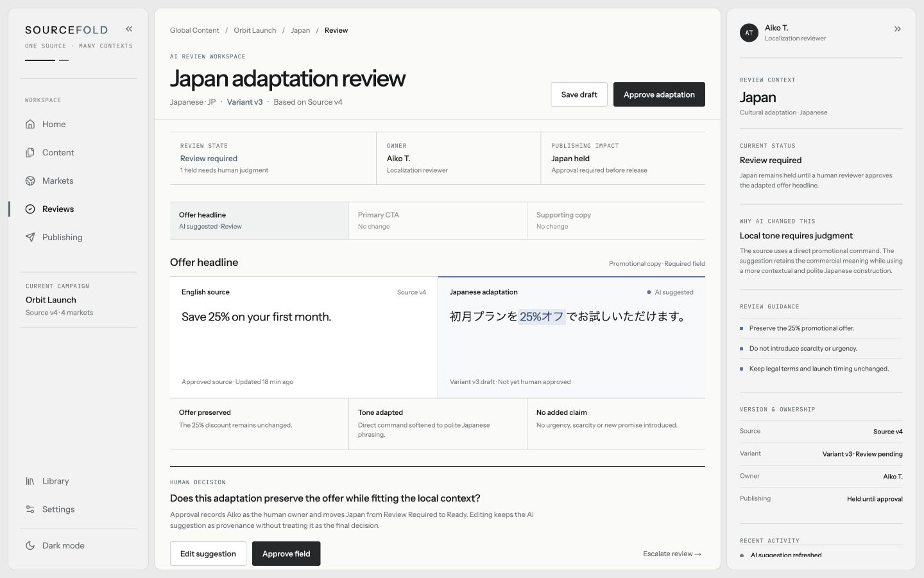Go to Japan breadcrumb
The width and height of the screenshot is (924, 578).
(300, 30)
